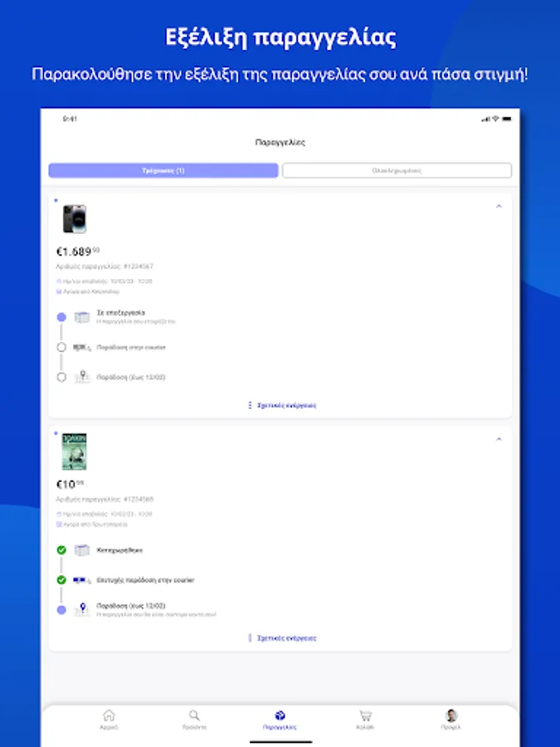Tap the battery status icon
Image resolution: width=560 pixels, height=747 pixels.
click(507, 119)
